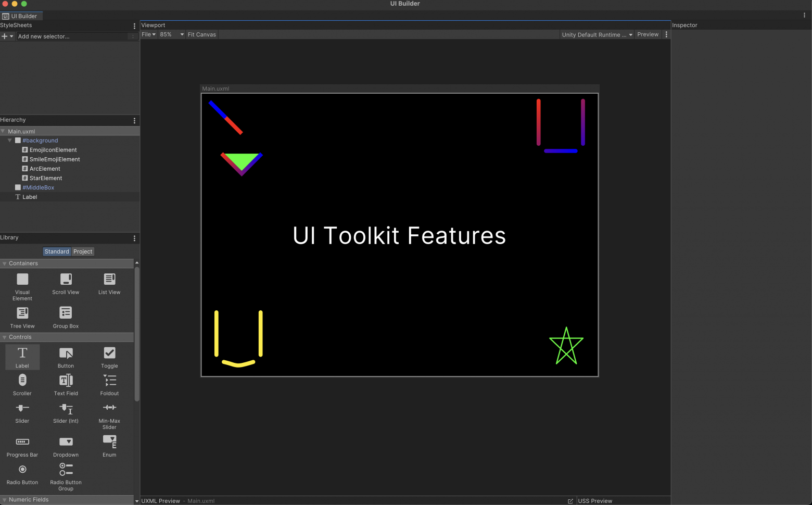The height and width of the screenshot is (505, 812).
Task: Collapse the #background hierarchy node
Action: coord(9,141)
